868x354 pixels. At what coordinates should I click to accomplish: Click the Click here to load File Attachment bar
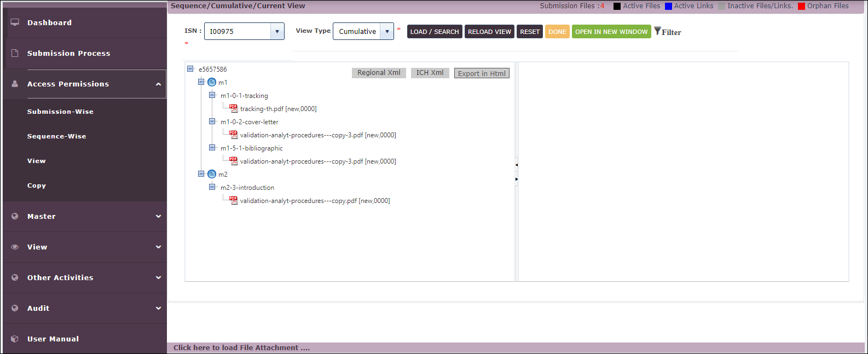tap(242, 347)
